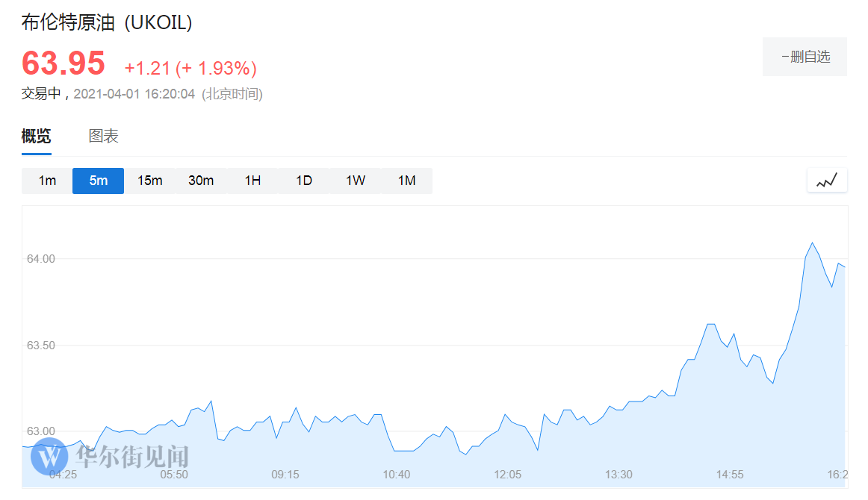Switch to the 图表 chart tab
This screenshot has width=868, height=500.
click(103, 137)
